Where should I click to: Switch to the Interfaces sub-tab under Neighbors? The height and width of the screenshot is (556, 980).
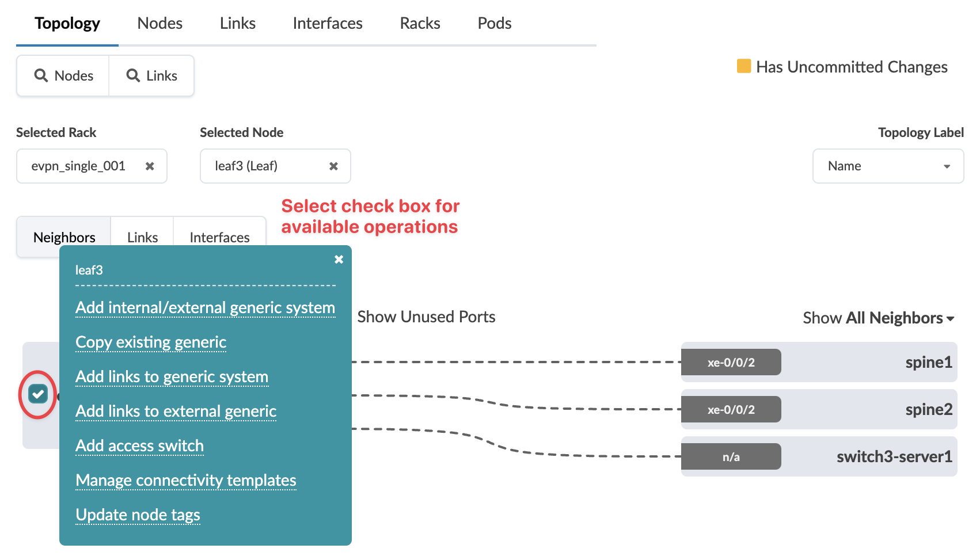click(219, 237)
